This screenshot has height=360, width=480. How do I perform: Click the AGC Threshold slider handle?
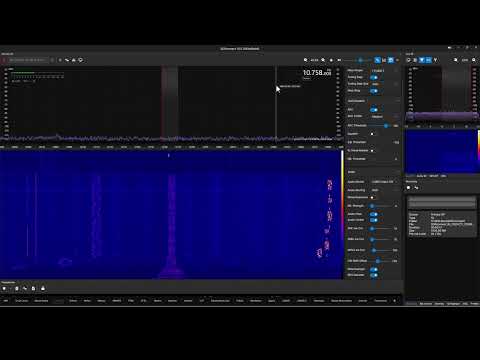[386, 126]
